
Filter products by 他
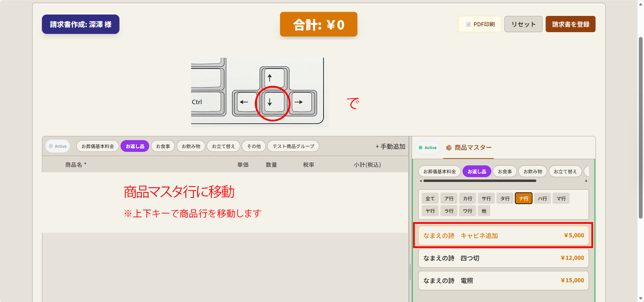(484, 211)
